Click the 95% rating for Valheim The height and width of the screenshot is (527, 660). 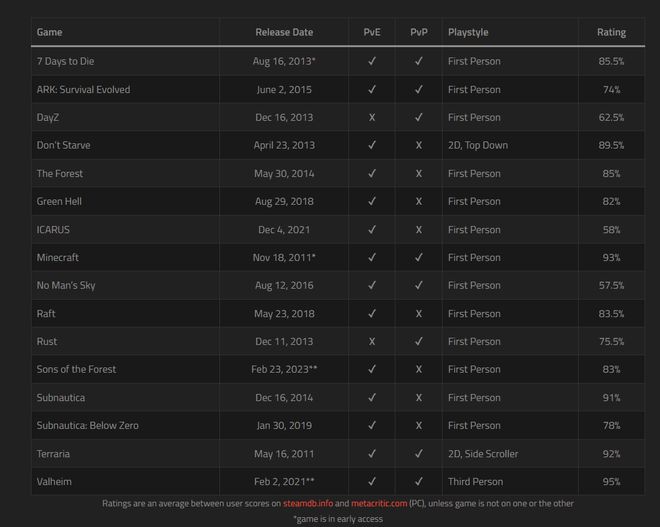[x=611, y=482]
